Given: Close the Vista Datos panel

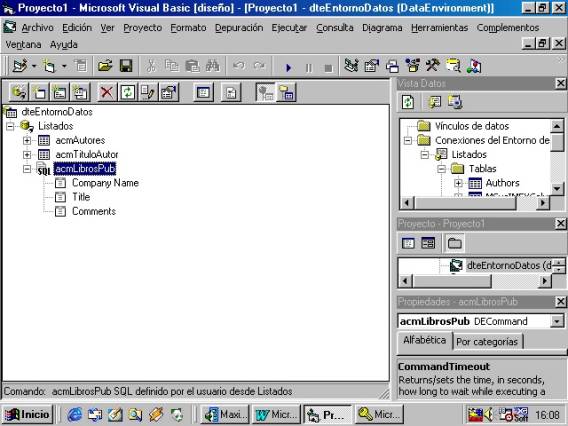Looking at the screenshot, I should click(560, 84).
